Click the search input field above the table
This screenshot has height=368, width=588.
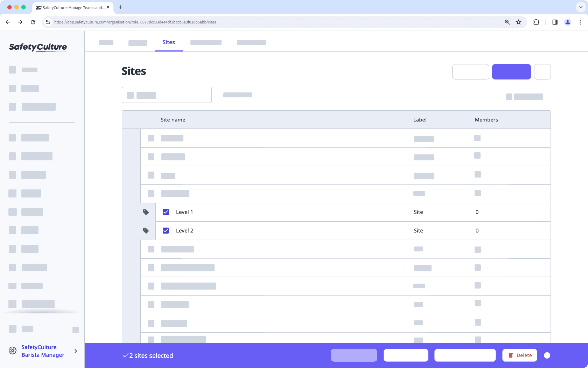(167, 95)
